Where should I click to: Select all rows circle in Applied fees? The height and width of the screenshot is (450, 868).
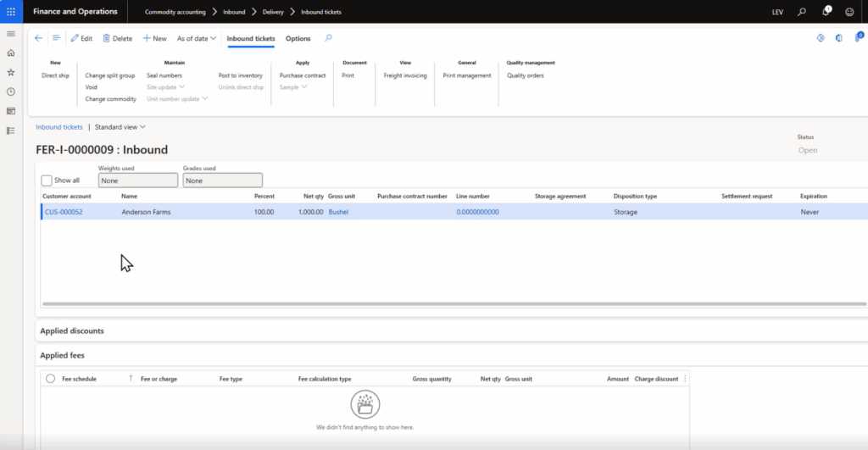coord(50,379)
